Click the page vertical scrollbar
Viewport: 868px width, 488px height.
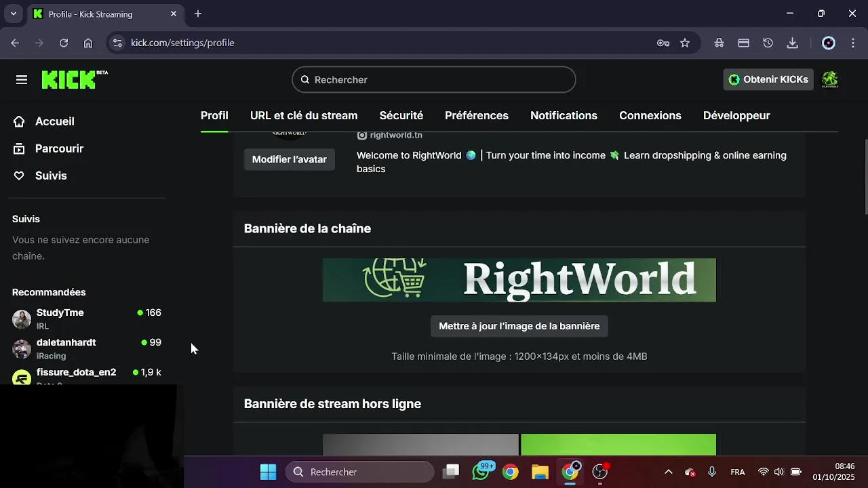(865, 176)
